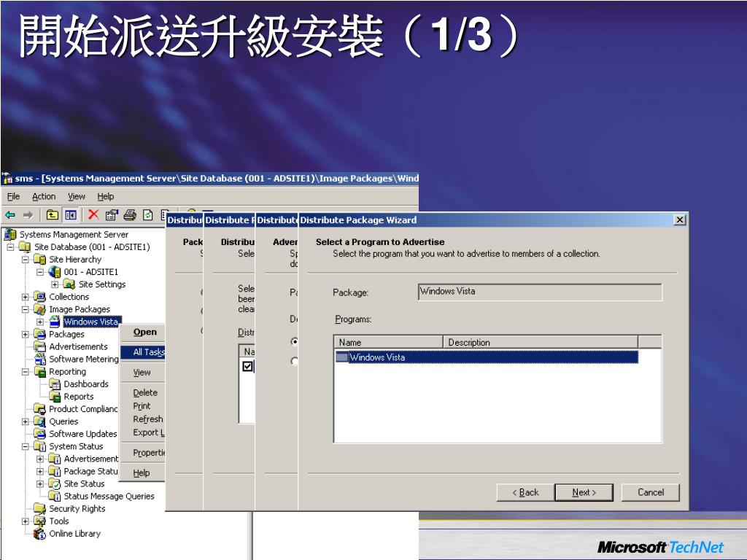Open the Help menu in menu bar
The image size is (747, 560).
click(106, 196)
